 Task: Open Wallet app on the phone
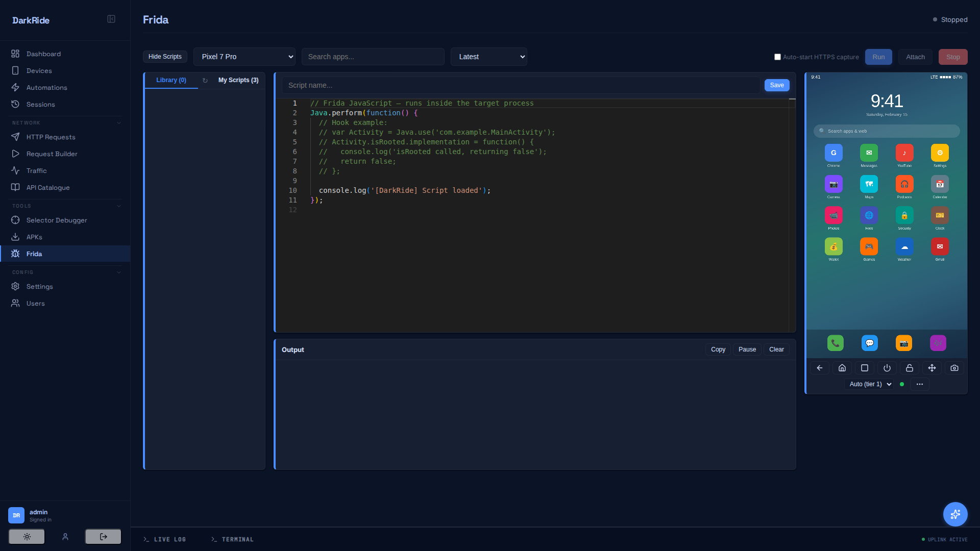(x=834, y=247)
